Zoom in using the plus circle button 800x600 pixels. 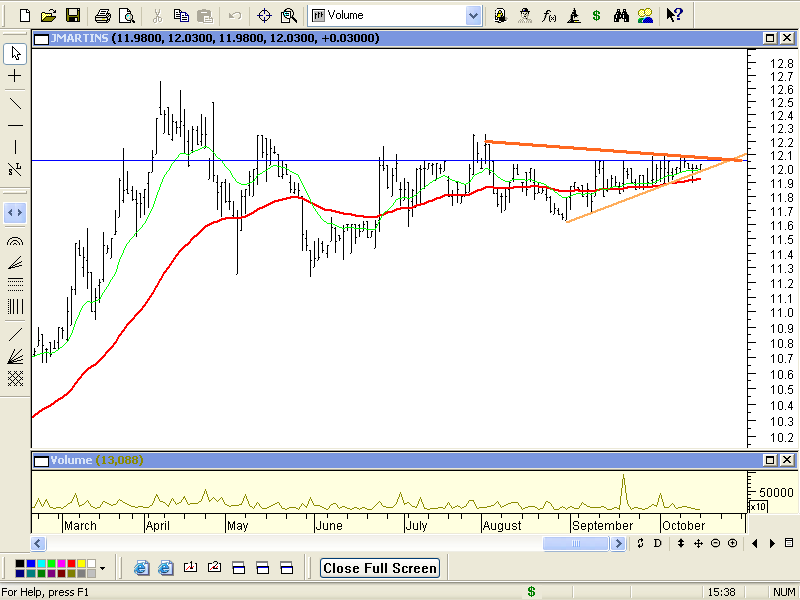(732, 543)
